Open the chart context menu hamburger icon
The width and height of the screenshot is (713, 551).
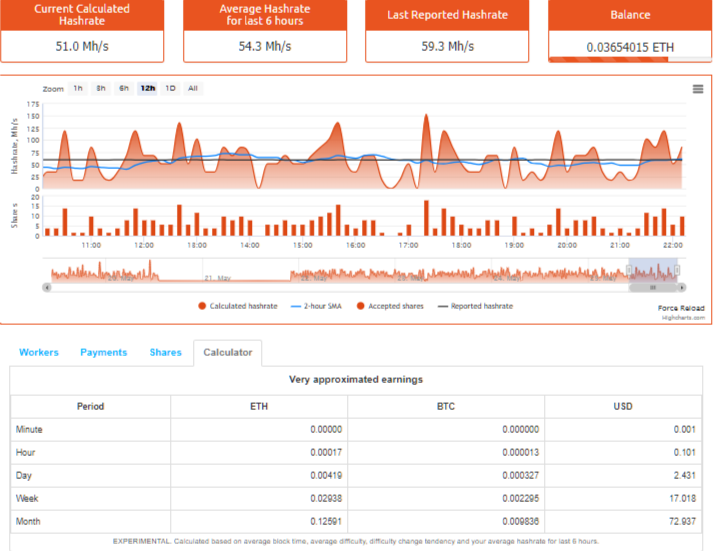(698, 89)
